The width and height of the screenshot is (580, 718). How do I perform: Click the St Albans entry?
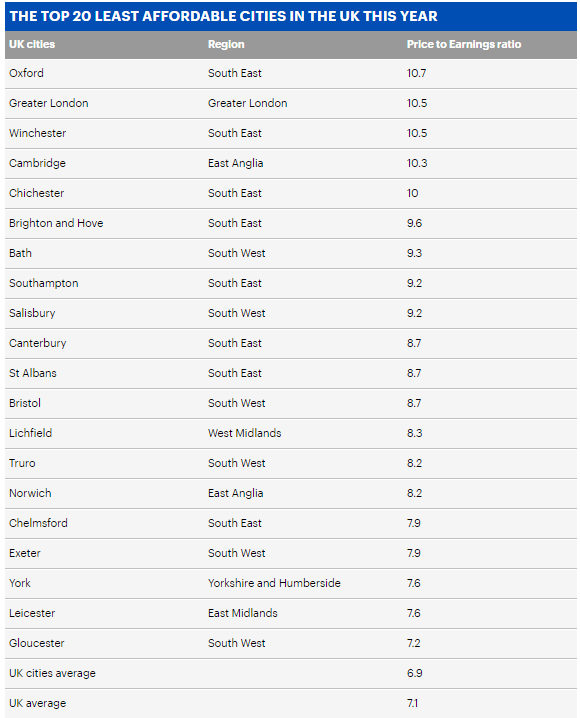click(33, 373)
